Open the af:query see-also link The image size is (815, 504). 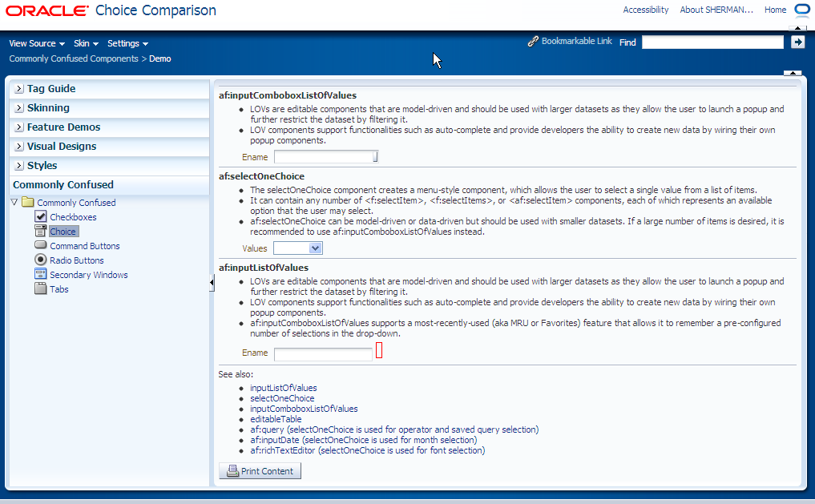pos(394,429)
